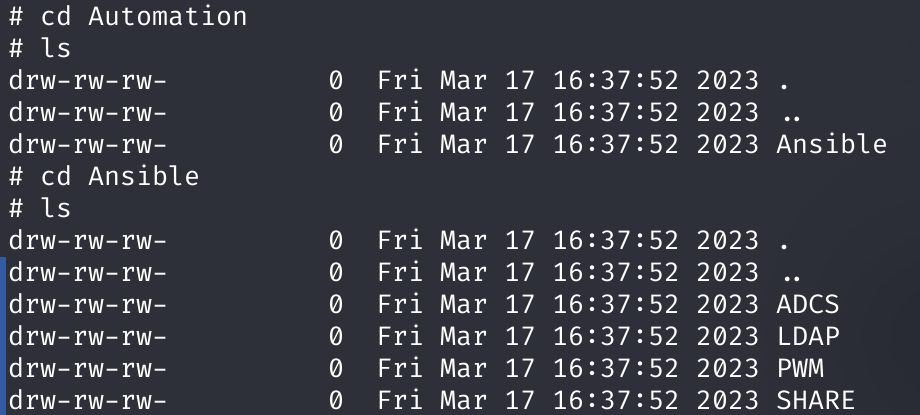The image size is (920, 415).
Task: Select the Ansible directory name
Action: [x=831, y=144]
